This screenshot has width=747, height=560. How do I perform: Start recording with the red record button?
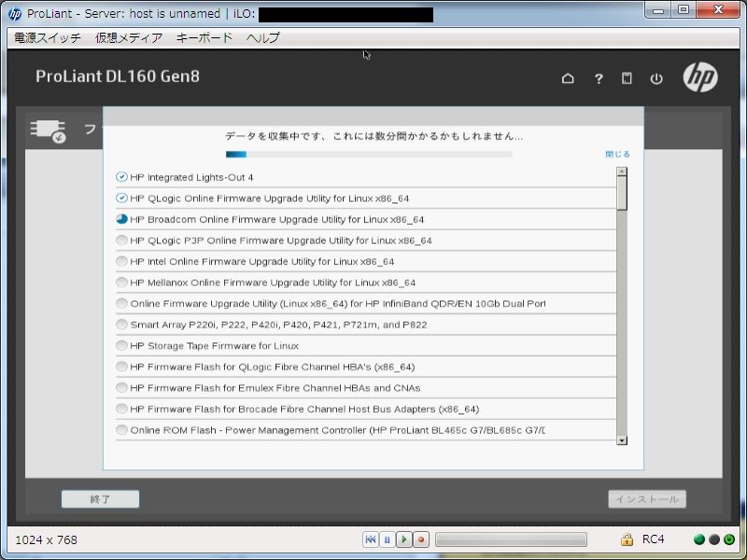tap(421, 539)
